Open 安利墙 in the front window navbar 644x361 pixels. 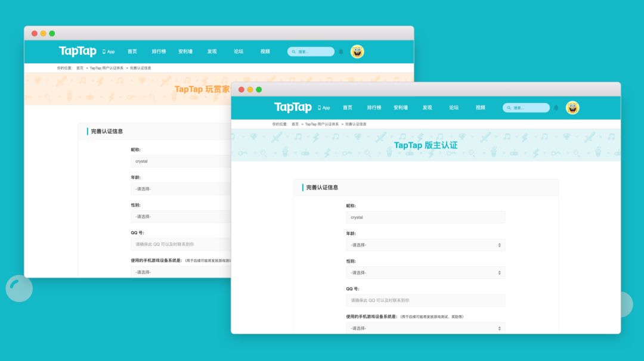401,107
